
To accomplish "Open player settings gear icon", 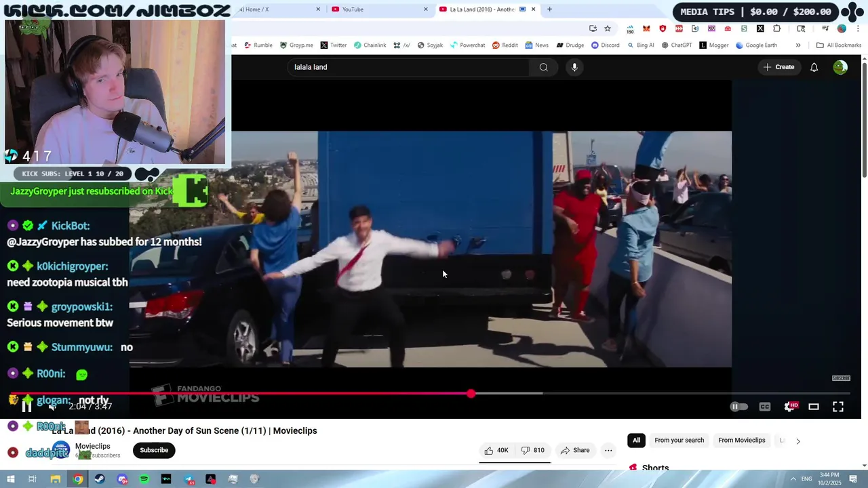I will pyautogui.click(x=790, y=407).
